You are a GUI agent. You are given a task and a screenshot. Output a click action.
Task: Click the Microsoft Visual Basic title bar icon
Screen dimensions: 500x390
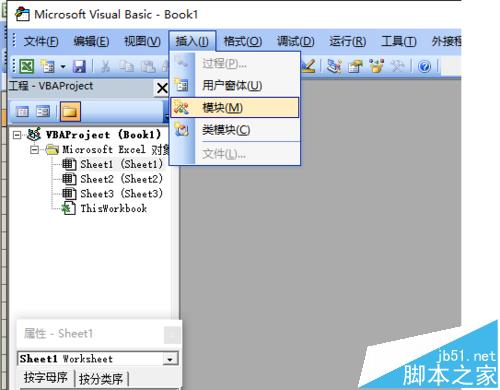pos(22,14)
